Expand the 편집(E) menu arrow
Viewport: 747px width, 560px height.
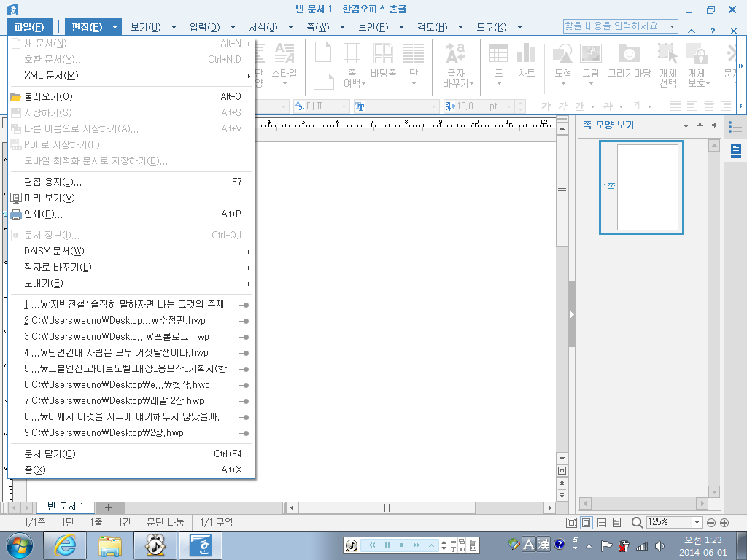(x=115, y=27)
